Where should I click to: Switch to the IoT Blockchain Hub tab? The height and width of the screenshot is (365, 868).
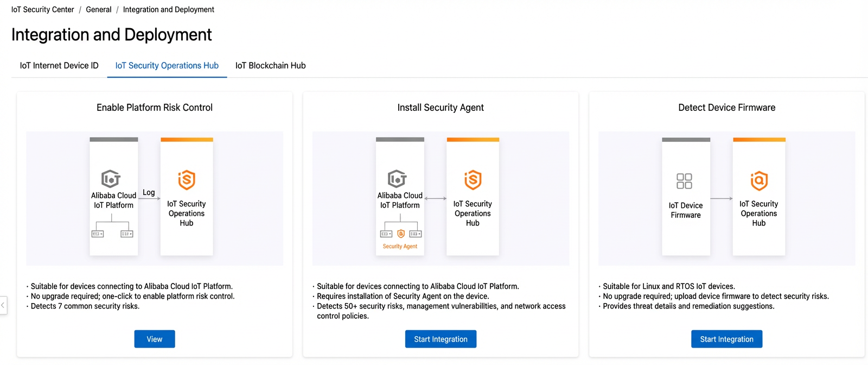[x=270, y=65]
